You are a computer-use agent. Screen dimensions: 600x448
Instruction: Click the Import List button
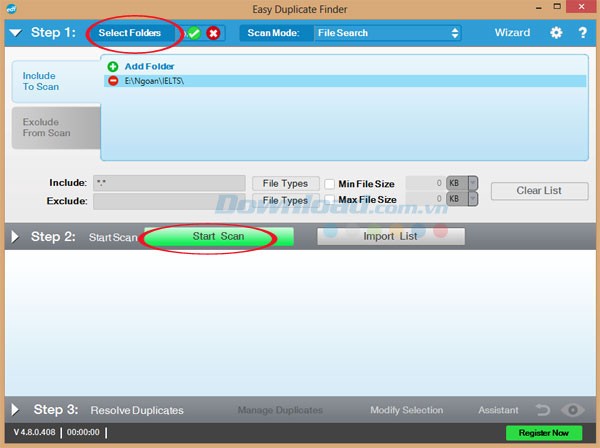[391, 237]
